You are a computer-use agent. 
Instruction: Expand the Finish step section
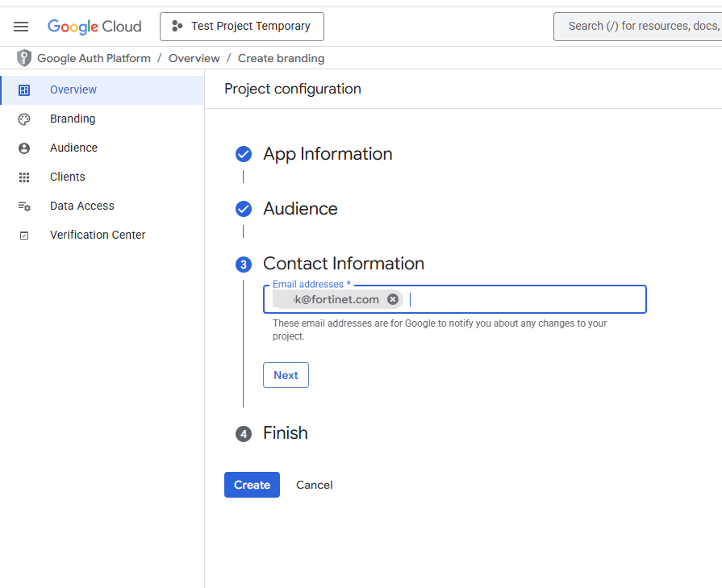(x=285, y=433)
